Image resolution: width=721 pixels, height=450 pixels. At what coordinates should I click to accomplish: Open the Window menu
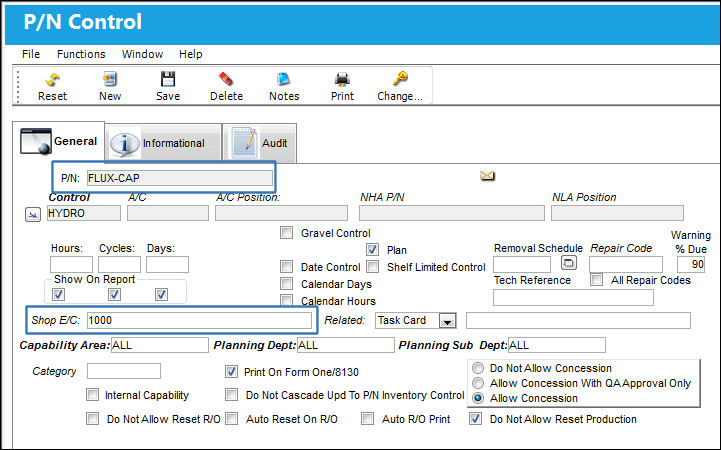point(142,54)
